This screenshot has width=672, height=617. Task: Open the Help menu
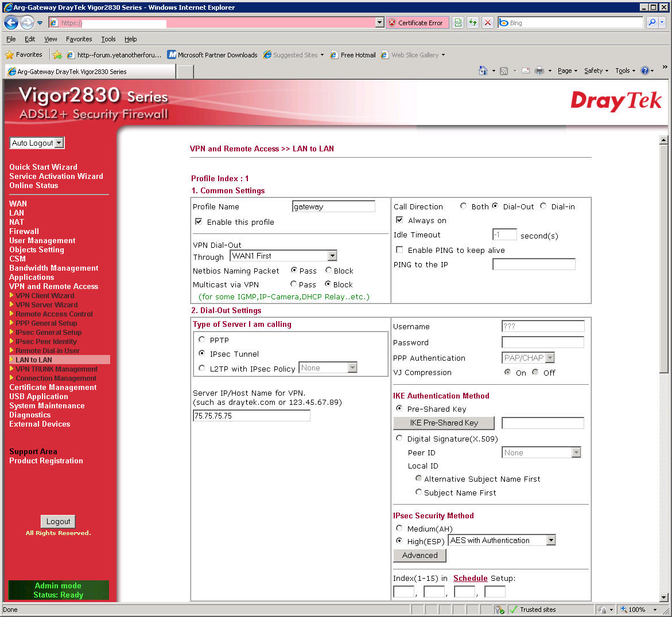pyautogui.click(x=131, y=39)
